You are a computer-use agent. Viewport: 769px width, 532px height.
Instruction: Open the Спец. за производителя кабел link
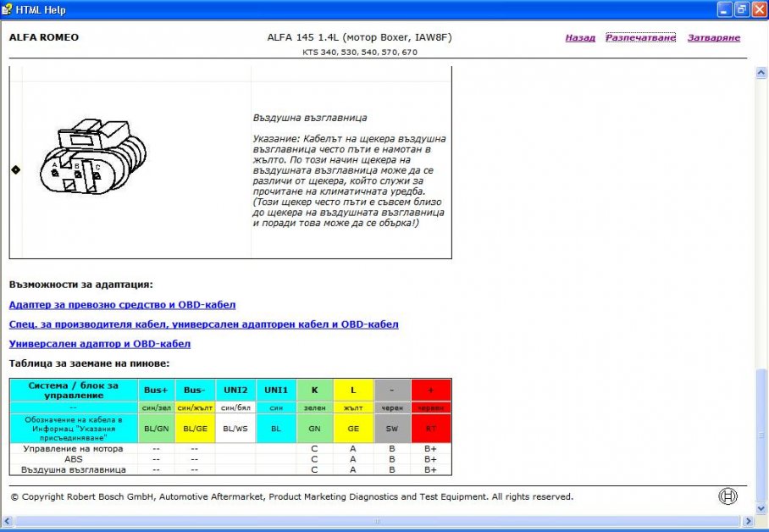pyautogui.click(x=203, y=324)
